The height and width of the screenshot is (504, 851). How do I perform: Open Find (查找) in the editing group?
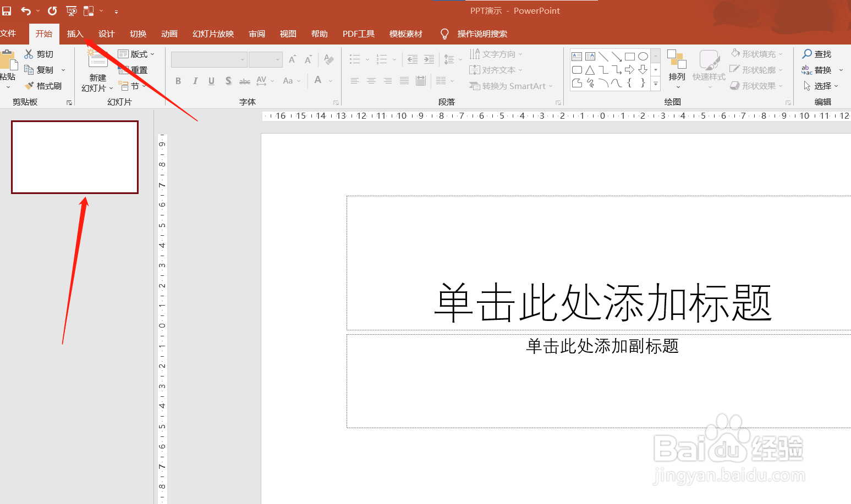coord(820,53)
